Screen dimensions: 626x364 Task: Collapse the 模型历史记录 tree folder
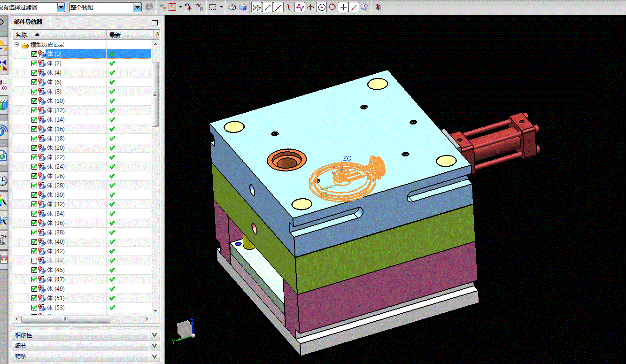tap(17, 45)
